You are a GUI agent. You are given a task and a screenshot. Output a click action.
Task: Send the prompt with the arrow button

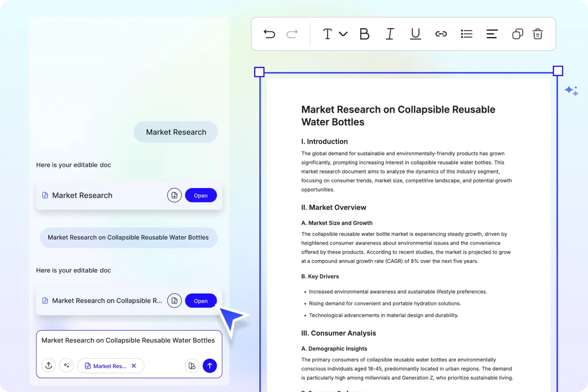210,366
